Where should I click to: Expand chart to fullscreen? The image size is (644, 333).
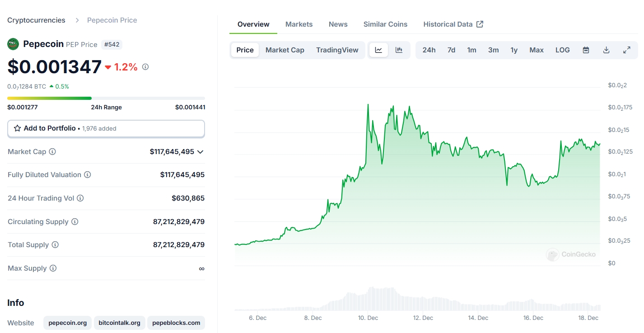pyautogui.click(x=626, y=50)
